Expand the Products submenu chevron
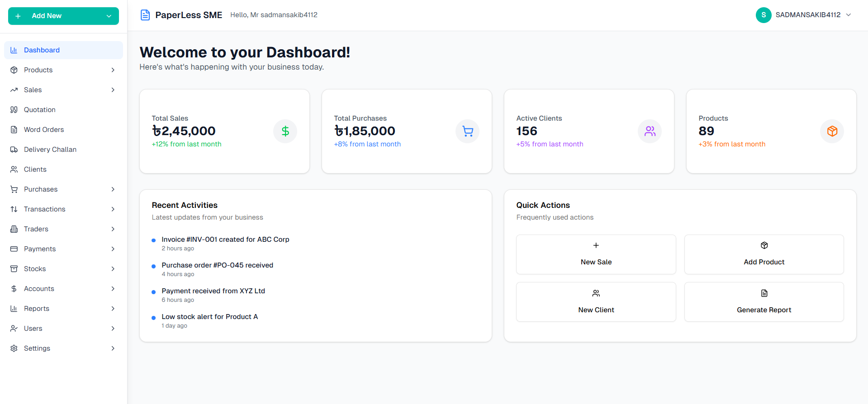868x404 pixels. [x=113, y=70]
